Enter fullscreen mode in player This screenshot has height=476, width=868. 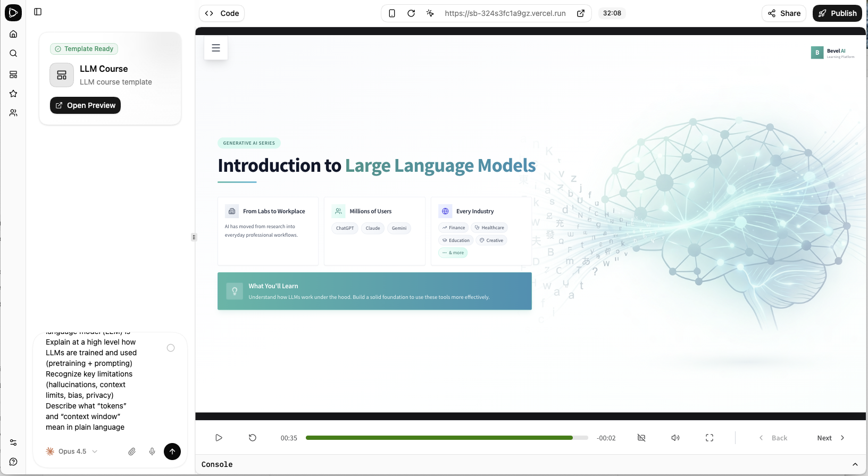710,438
